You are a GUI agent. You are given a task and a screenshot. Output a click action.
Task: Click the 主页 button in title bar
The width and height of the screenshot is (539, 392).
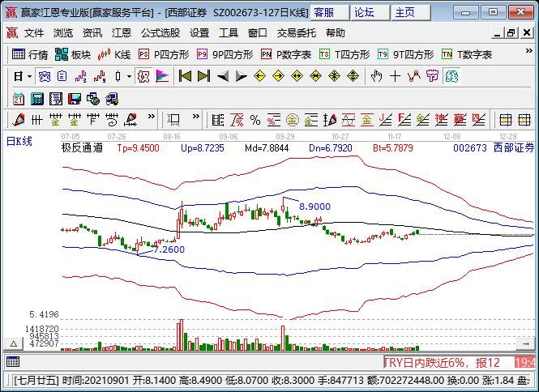click(410, 13)
